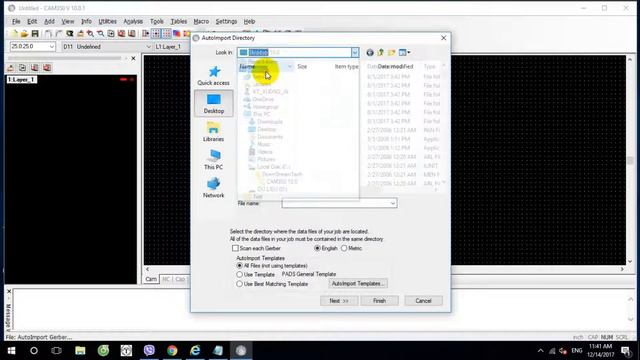Open the AutoImport Templates... button

tap(358, 283)
